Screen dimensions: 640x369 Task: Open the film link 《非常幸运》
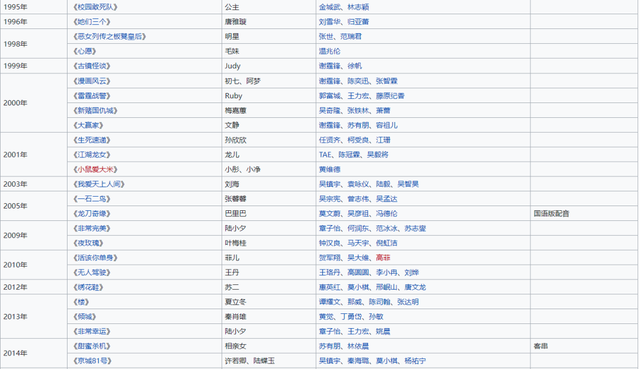click(92, 331)
